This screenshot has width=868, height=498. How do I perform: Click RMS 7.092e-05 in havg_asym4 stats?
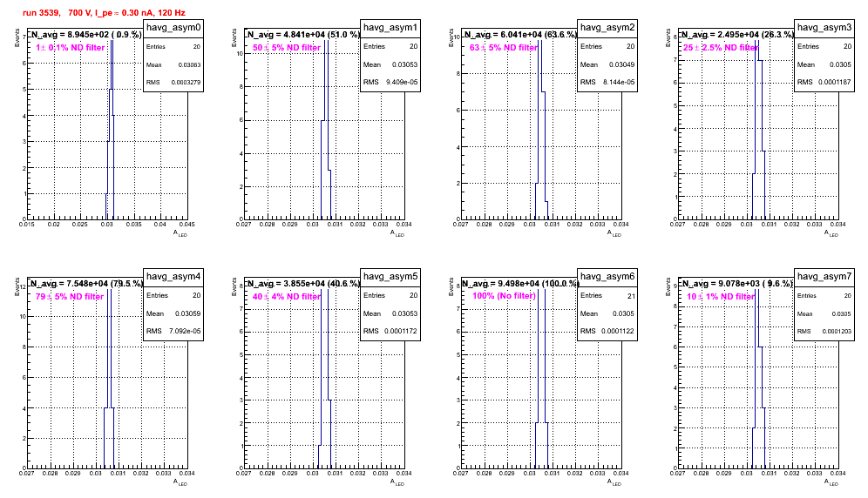click(173, 331)
